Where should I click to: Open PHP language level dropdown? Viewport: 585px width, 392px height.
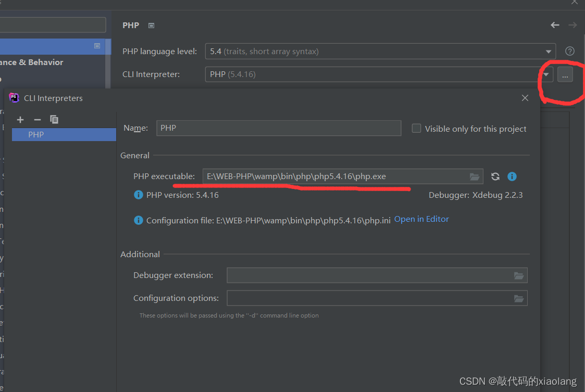coord(548,52)
